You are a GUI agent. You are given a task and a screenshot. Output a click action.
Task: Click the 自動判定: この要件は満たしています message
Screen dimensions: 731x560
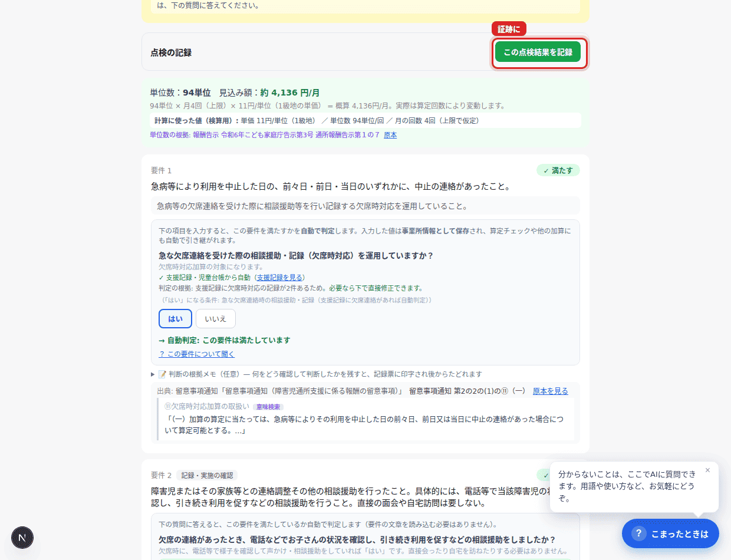(x=225, y=340)
